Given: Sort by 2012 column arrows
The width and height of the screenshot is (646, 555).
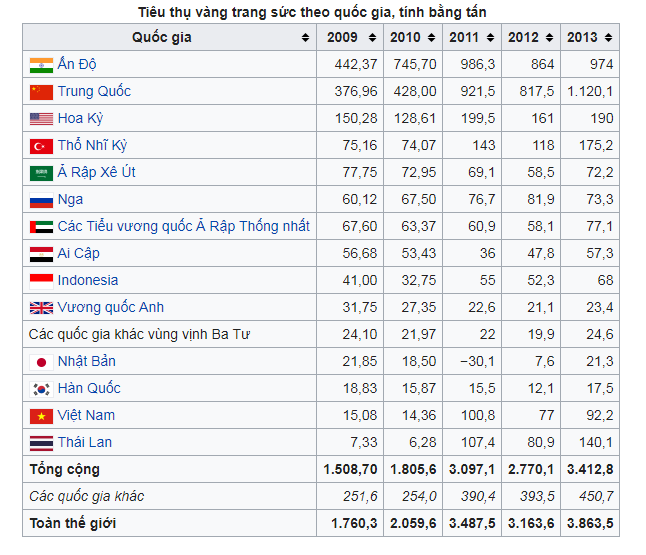Looking at the screenshot, I should click(549, 37).
